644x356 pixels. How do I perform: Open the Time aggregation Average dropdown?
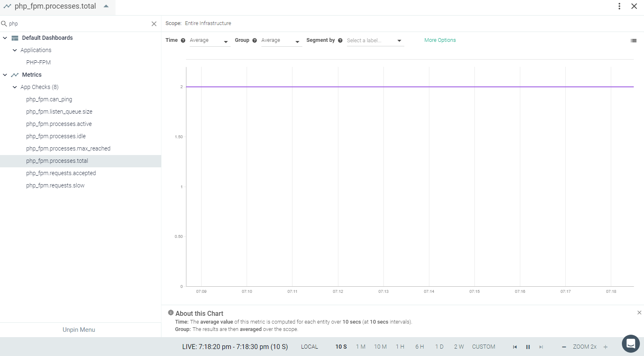pos(210,41)
